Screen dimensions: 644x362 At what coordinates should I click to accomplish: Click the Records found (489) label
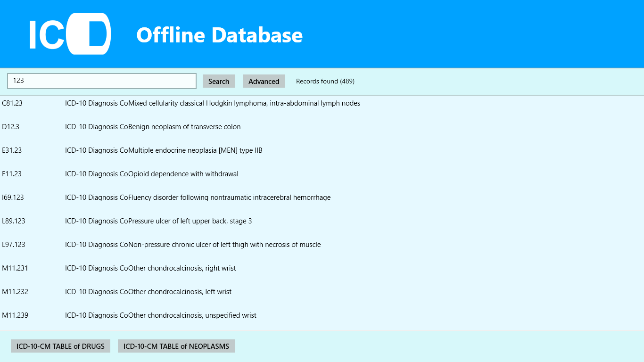325,81
